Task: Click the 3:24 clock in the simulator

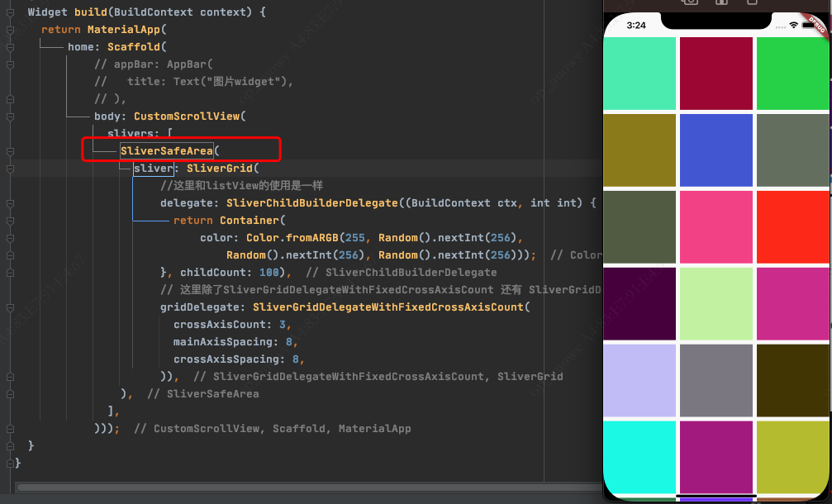Action: pos(635,26)
